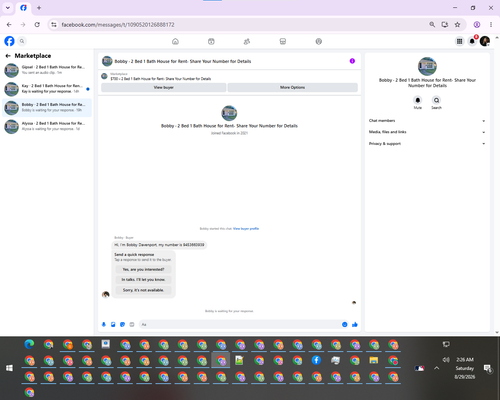Screen dimensions: 500x400
Task: Open the View buyer profile link
Action: (246, 229)
